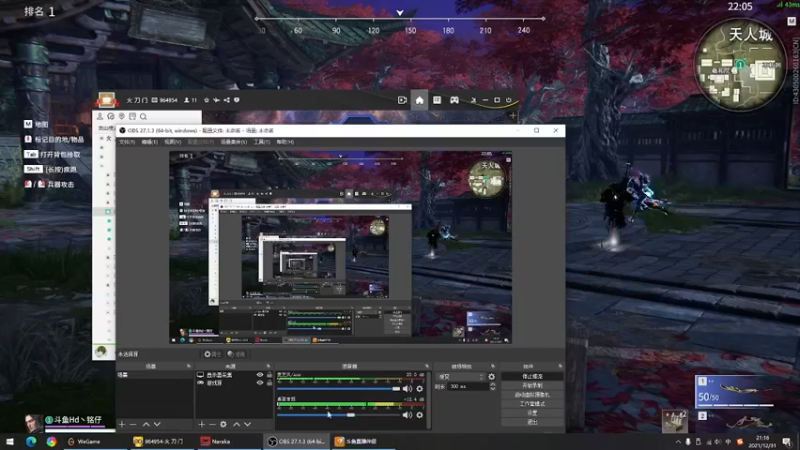
Task: Move the selected source down
Action: [247, 424]
